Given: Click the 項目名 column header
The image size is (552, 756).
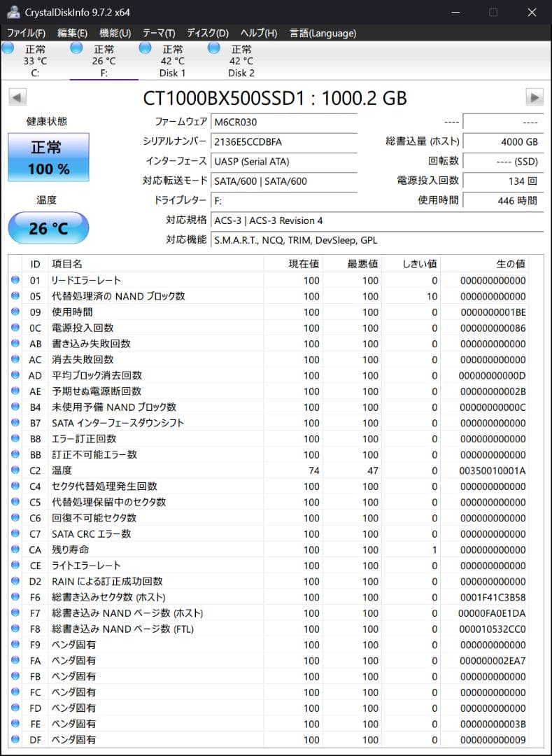Looking at the screenshot, I should pos(156,264).
